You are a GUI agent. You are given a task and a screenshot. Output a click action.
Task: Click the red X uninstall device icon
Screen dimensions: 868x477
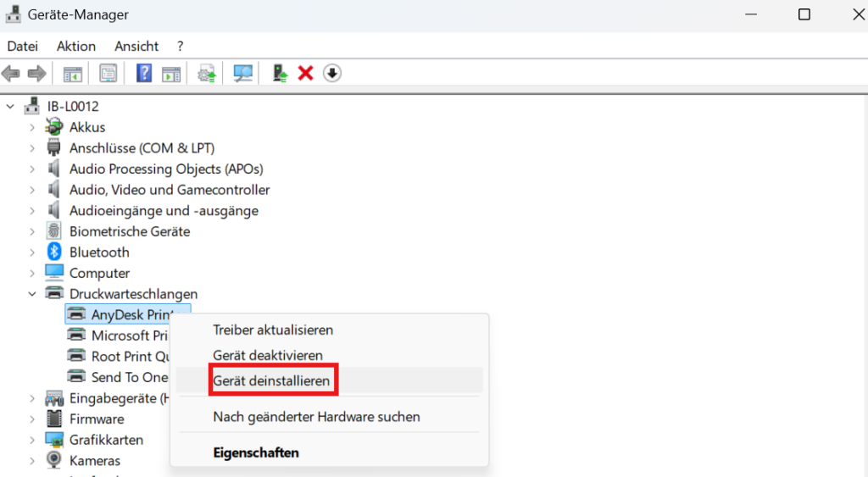(x=305, y=73)
